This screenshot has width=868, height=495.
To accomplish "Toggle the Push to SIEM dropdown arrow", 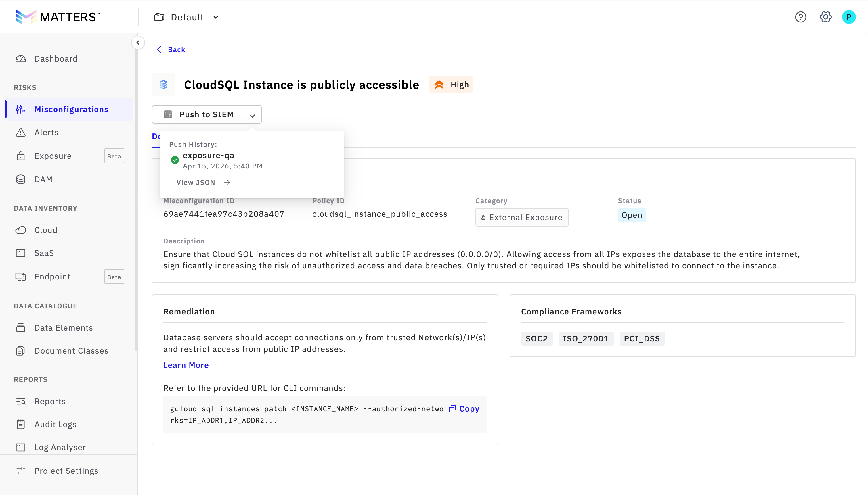I will tap(252, 115).
